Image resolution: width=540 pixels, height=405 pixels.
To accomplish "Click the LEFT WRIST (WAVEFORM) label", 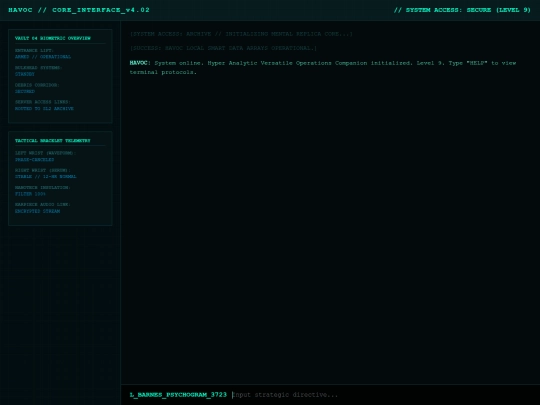I will click(45, 153).
